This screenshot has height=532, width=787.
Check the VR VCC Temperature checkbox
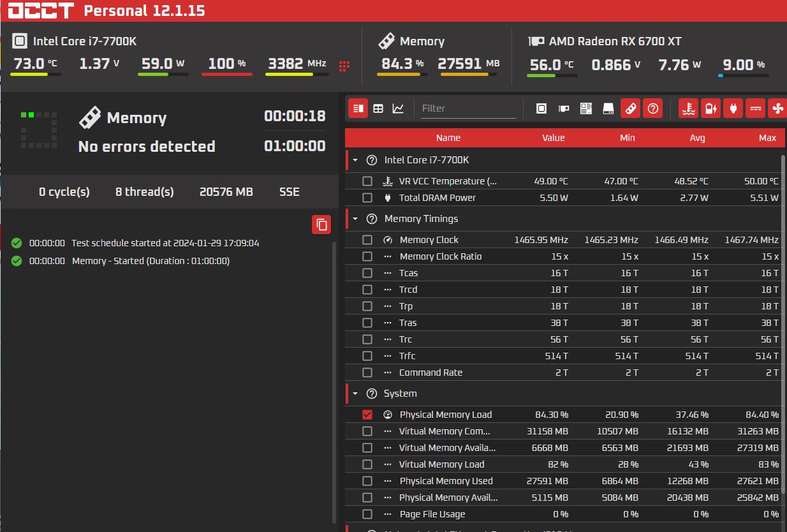367,181
